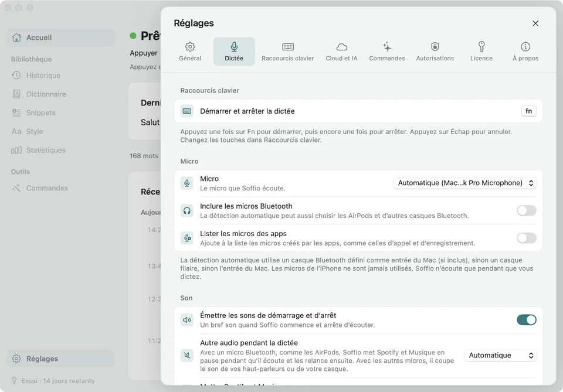Click the sidebar Réglages gear icon

[x=16, y=359]
